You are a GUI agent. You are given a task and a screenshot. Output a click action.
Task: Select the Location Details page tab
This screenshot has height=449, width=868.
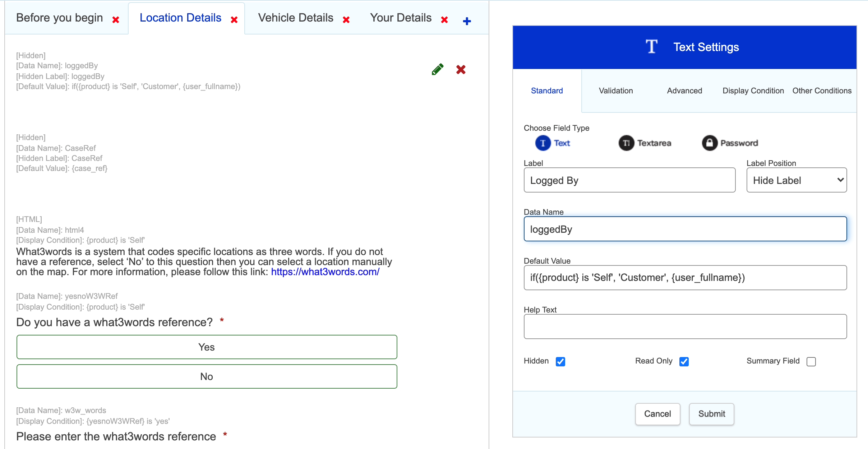tap(180, 18)
